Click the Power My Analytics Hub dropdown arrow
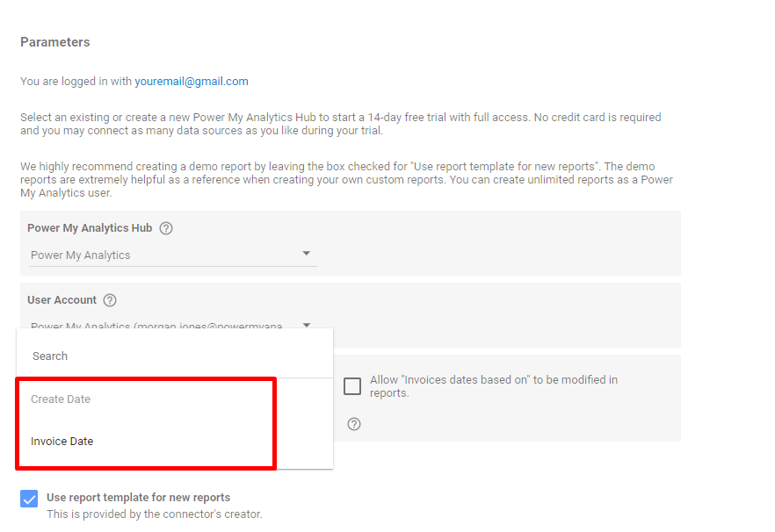Screen dimensions: 775x532 coord(307,254)
